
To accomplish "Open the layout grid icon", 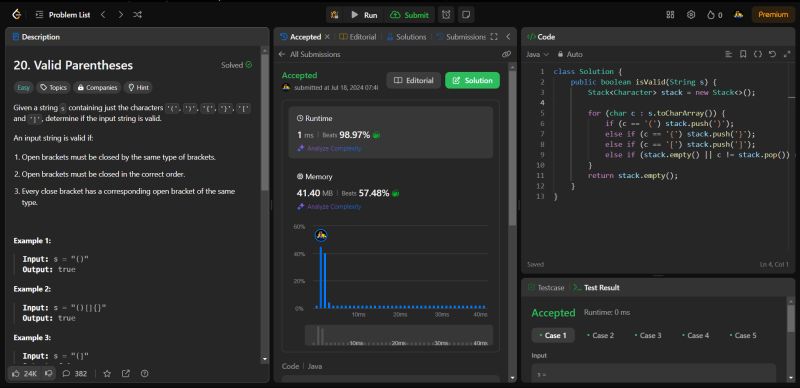I will pos(670,15).
